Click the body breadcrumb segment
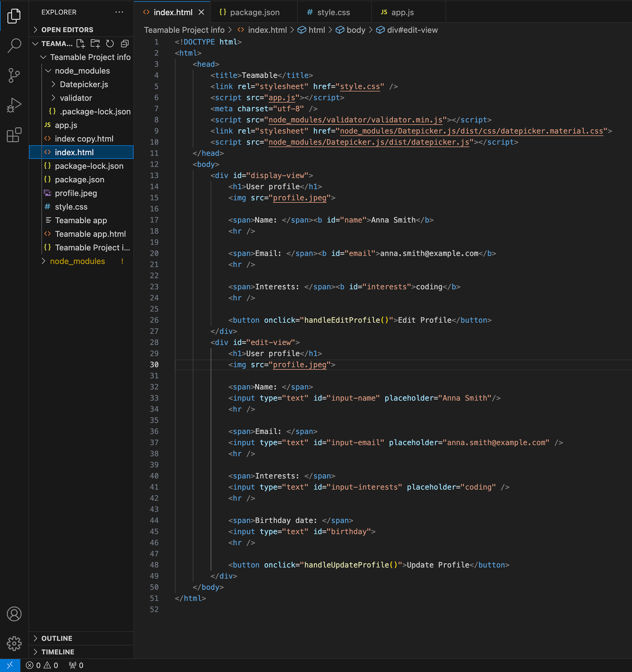 [x=351, y=30]
